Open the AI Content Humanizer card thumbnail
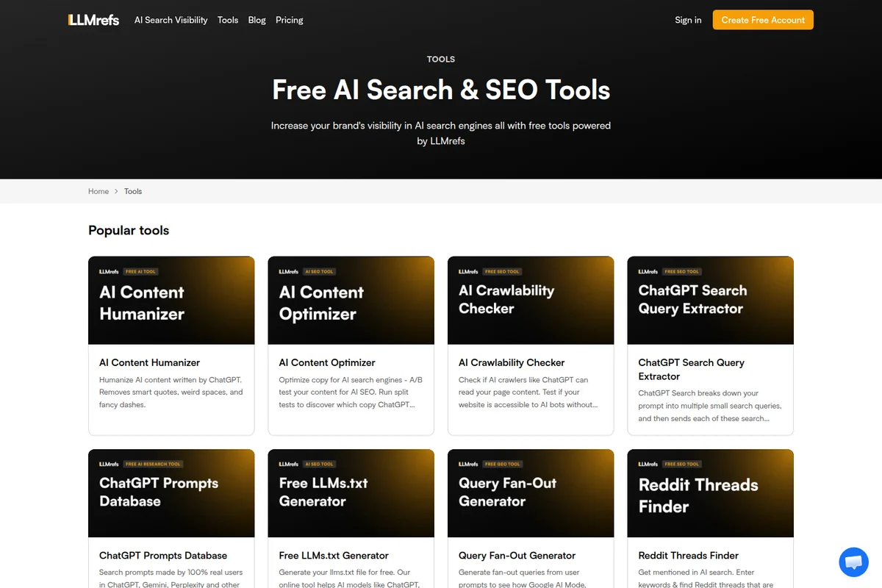Screen dimensions: 882x588 [171, 300]
